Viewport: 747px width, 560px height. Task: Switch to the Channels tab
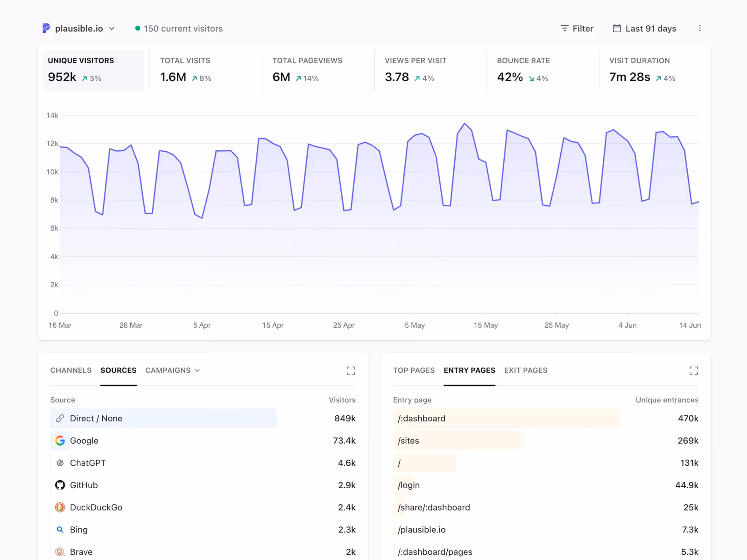(x=71, y=371)
